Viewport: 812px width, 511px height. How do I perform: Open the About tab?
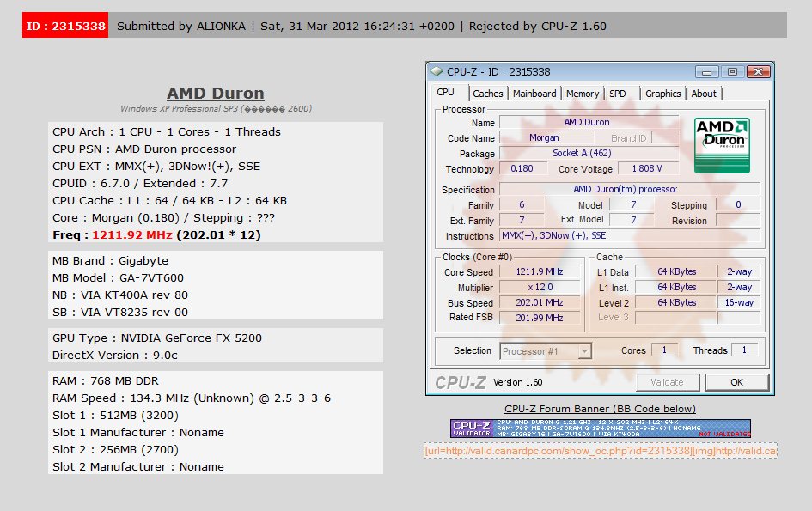(x=704, y=94)
